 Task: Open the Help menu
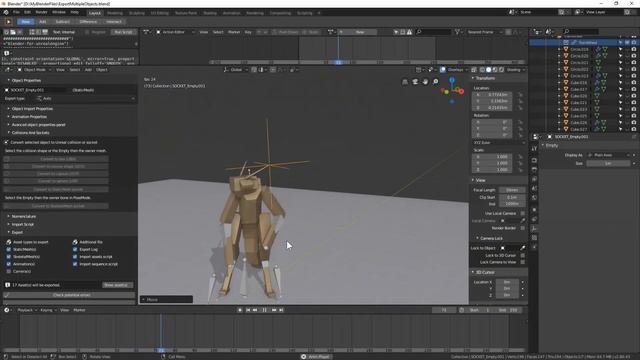pyautogui.click(x=75, y=12)
